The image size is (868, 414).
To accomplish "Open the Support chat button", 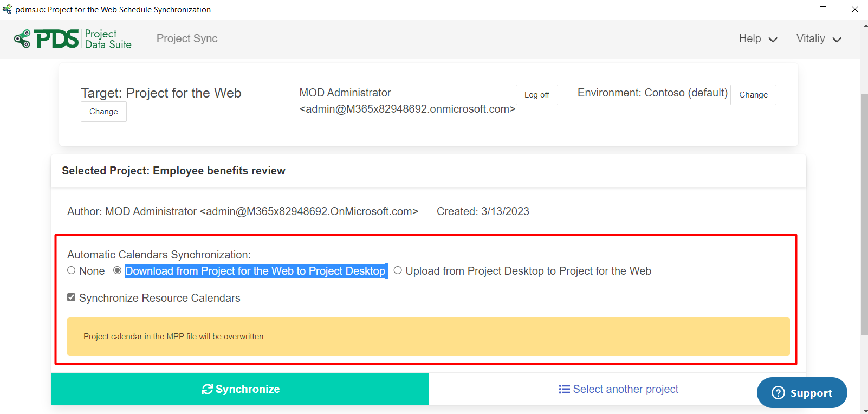I will tap(802, 393).
